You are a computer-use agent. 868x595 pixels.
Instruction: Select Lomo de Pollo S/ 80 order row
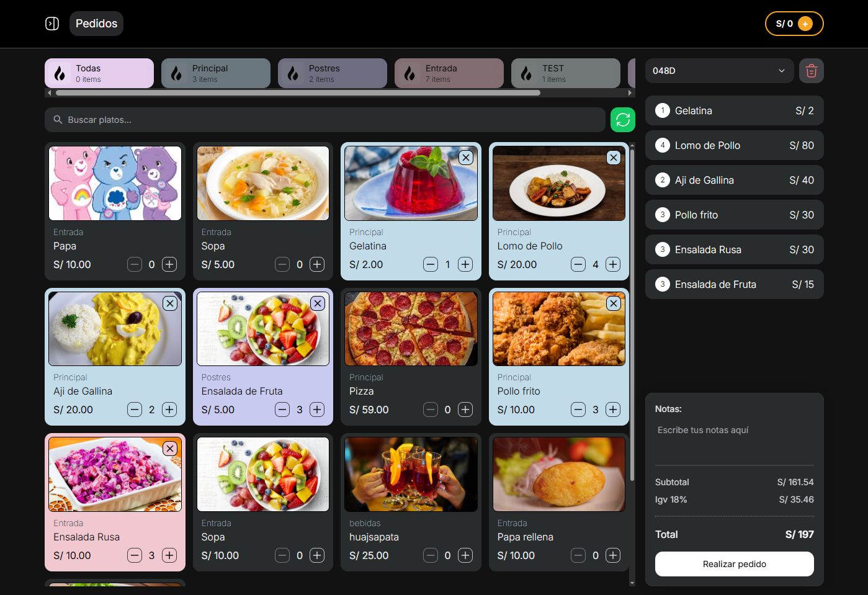(735, 145)
